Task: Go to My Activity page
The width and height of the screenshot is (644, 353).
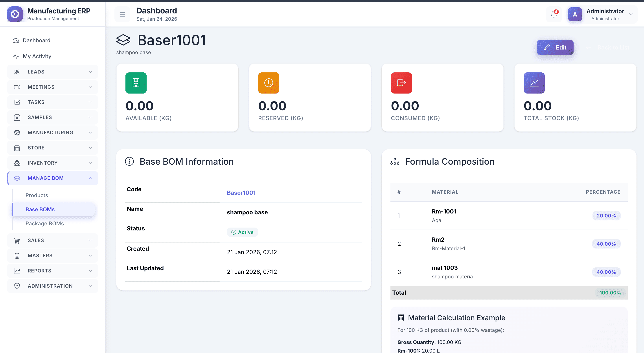Action: [37, 56]
